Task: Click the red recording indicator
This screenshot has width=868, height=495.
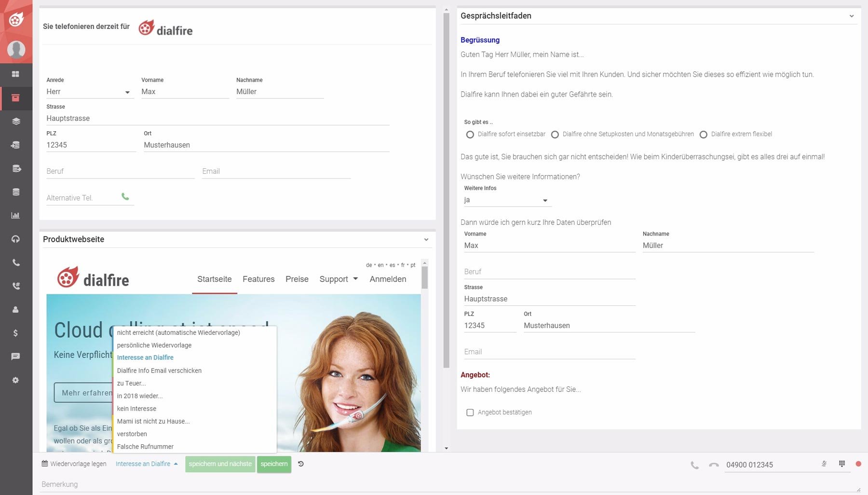Action: pos(858,464)
